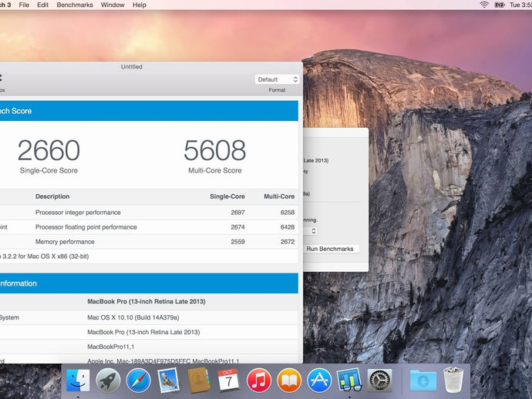
Task: Open the Benchmarks menu
Action: click(x=75, y=5)
